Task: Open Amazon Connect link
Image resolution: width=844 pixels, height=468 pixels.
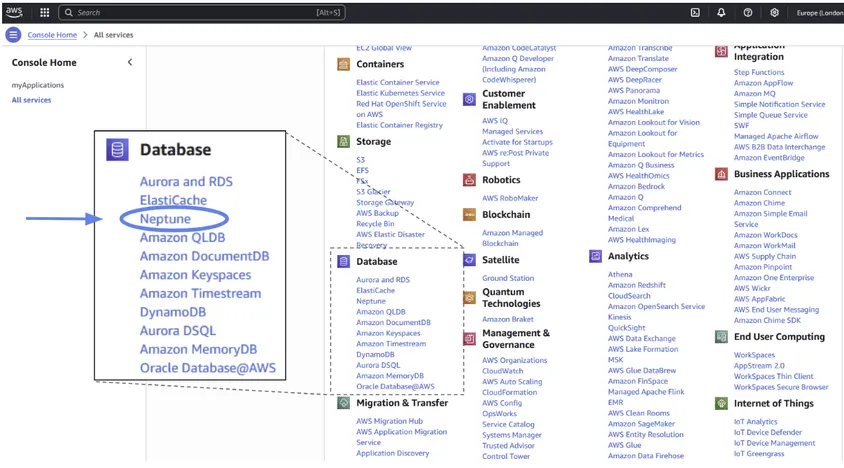Action: click(763, 192)
